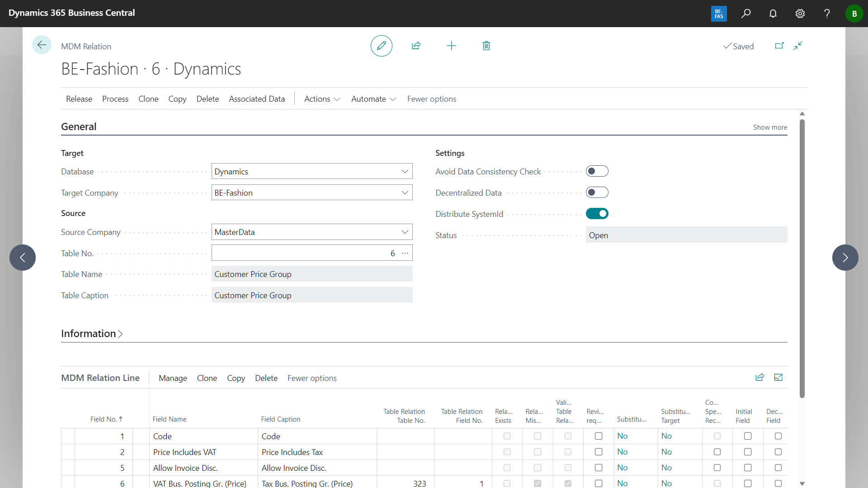Share the MDM Relation Line list
The height and width of the screenshot is (488, 868).
[759, 377]
